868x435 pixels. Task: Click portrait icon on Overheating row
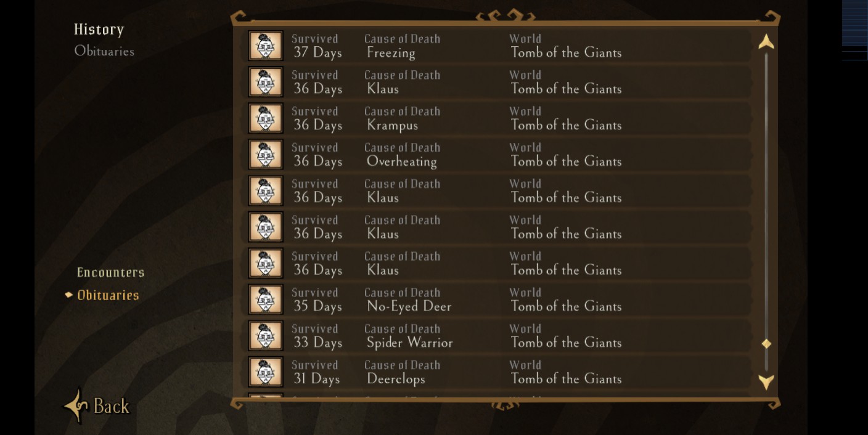(266, 155)
